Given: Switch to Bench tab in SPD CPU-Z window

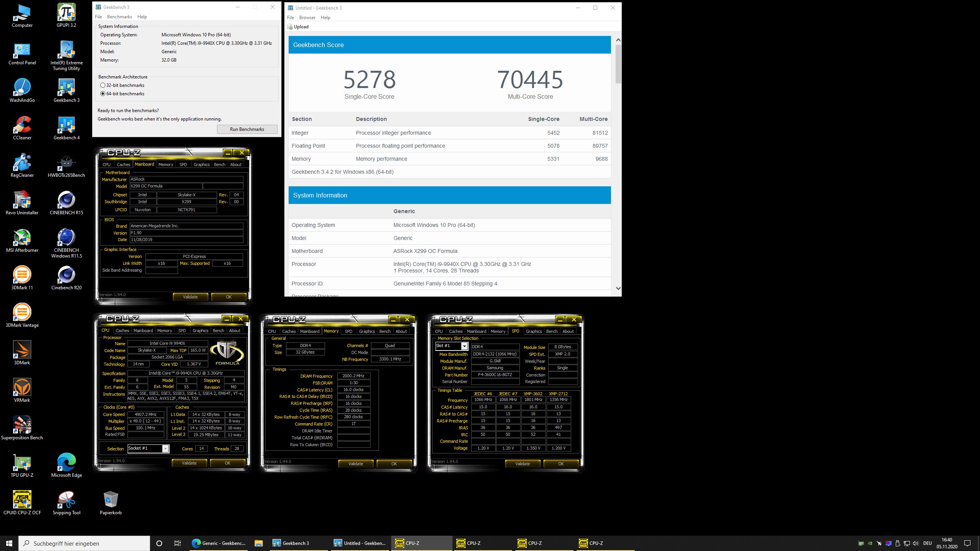Looking at the screenshot, I should (552, 331).
